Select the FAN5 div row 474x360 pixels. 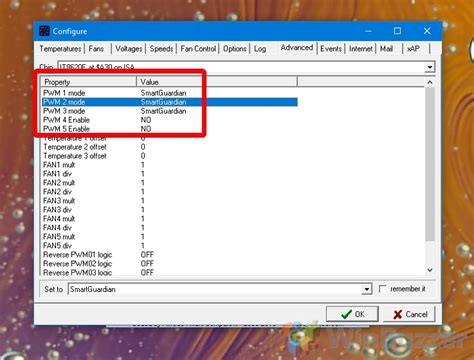point(170,246)
